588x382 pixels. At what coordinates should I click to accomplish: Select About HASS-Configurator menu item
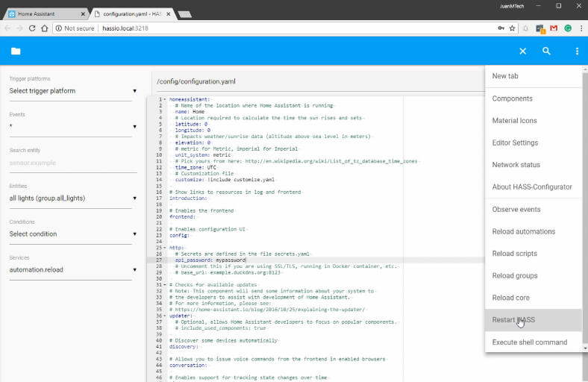pyautogui.click(x=534, y=187)
